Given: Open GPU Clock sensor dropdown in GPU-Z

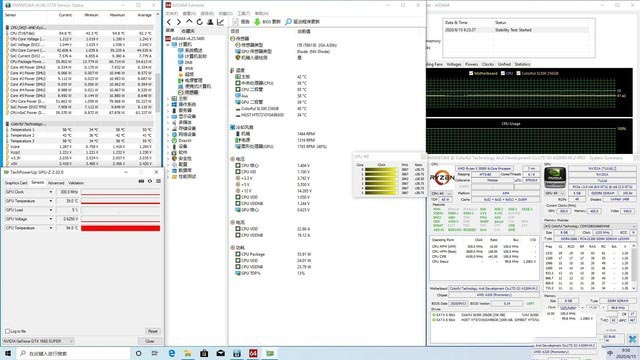Looking at the screenshot, I should pyautogui.click(x=51, y=192).
